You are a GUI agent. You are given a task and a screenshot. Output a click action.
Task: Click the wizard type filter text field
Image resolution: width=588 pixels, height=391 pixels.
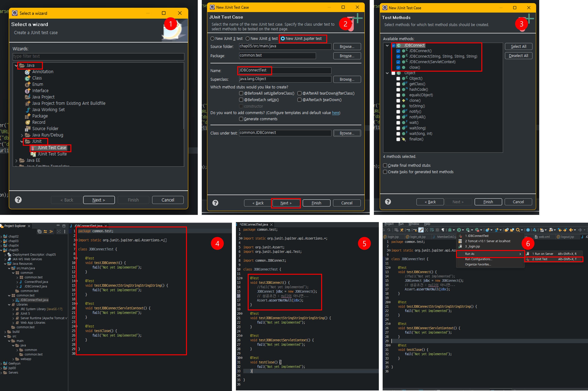coord(98,56)
